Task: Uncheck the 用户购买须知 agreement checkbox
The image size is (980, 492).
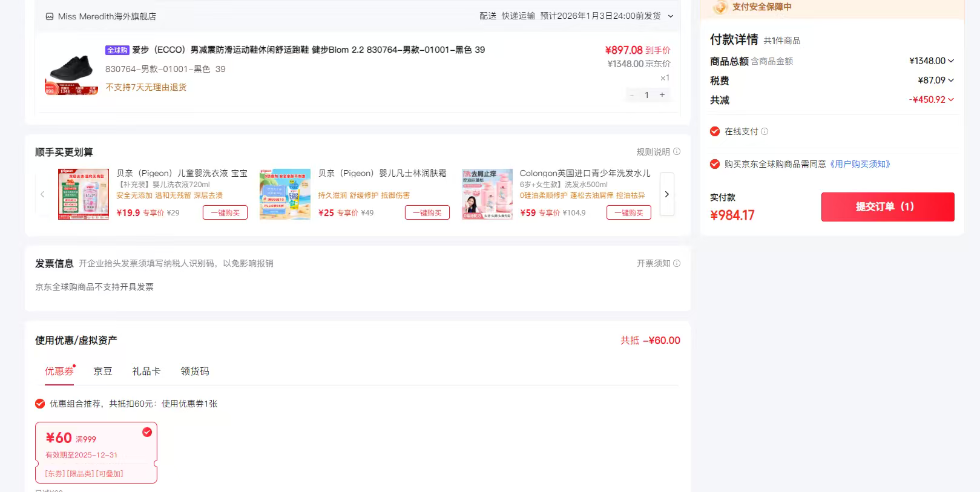Action: pyautogui.click(x=715, y=164)
